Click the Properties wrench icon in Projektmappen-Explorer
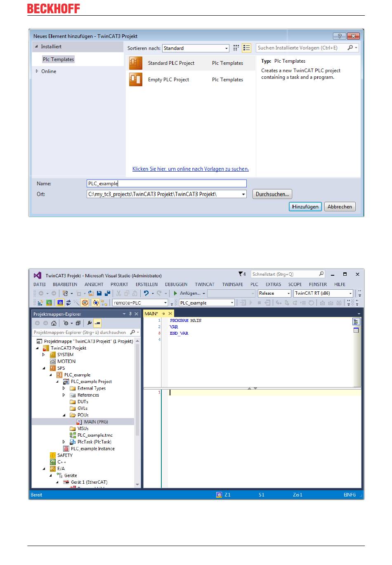The height and width of the screenshot is (565, 392). tap(89, 323)
